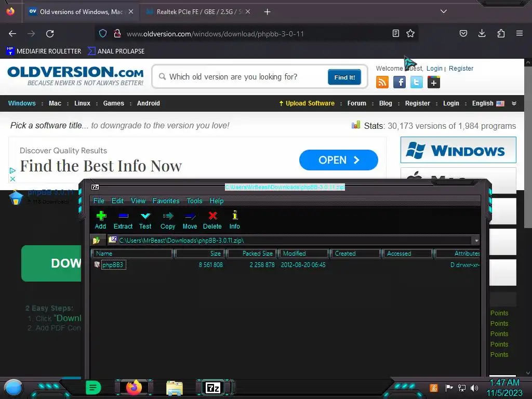Close the Realtek PCIe tab
The image size is (532, 399).
pyautogui.click(x=248, y=11)
